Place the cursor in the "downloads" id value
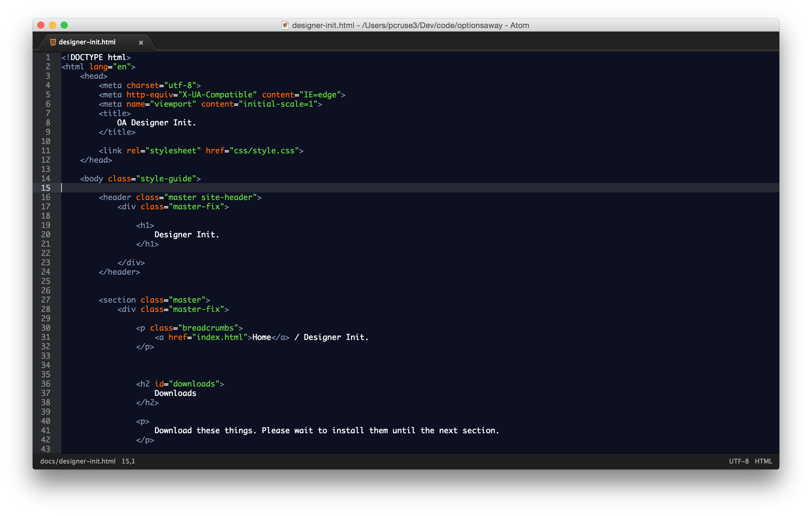The image size is (812, 516). [194, 384]
